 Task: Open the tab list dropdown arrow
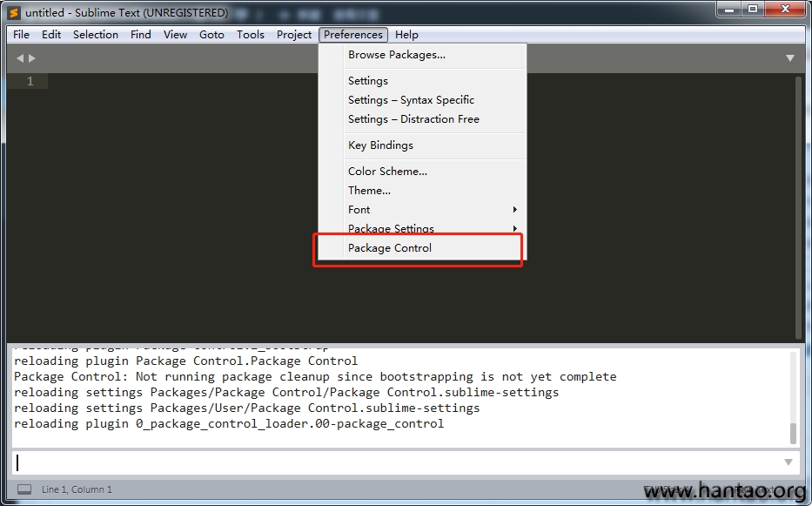(789, 58)
